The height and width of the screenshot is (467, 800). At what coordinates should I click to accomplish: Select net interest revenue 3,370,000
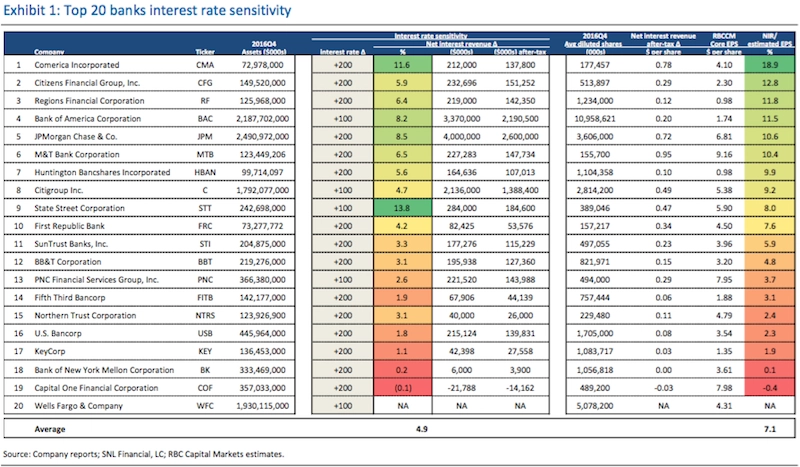461,118
